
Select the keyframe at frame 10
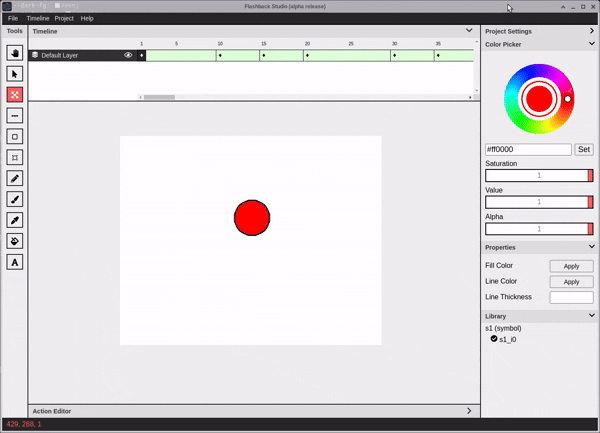click(220, 55)
